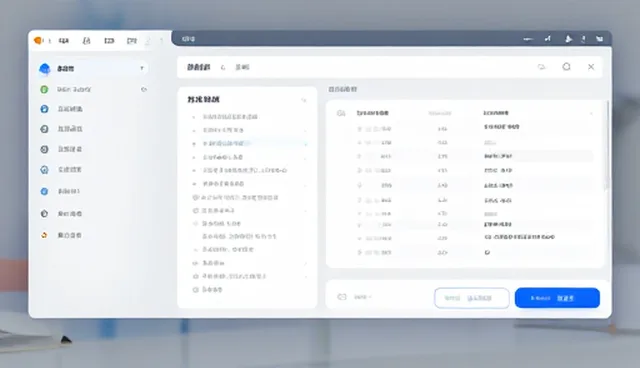The image size is (640, 368).
Task: Open the small dropdown in the dialog footer
Action: click(362, 297)
